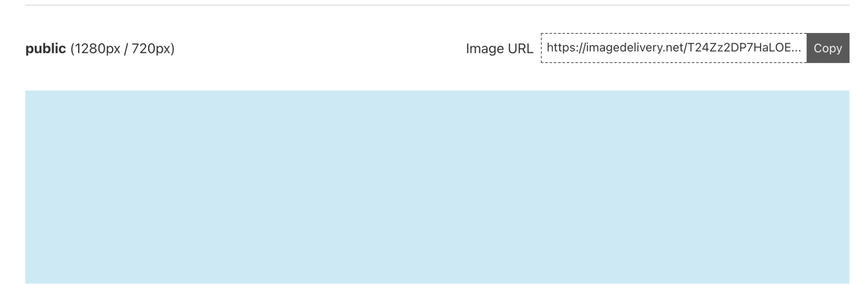Click the light blue image preview
This screenshot has height=284, width=868.
pos(437,186)
